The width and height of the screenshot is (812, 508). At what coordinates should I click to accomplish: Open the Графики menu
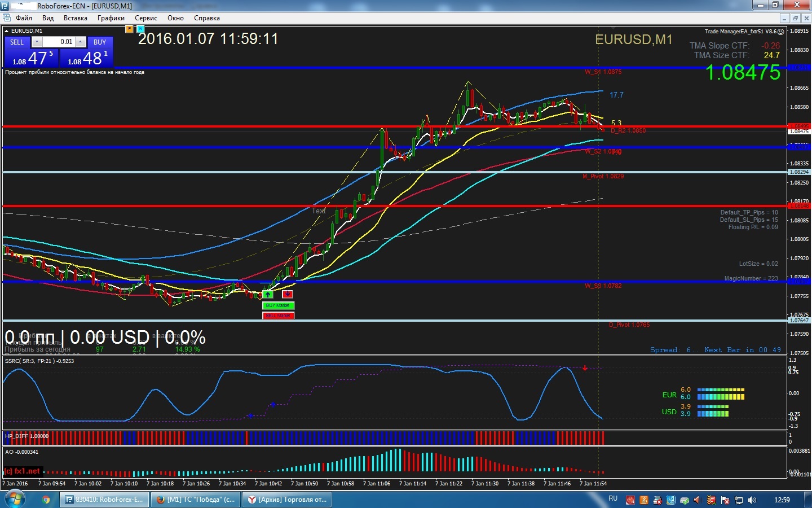(111, 18)
